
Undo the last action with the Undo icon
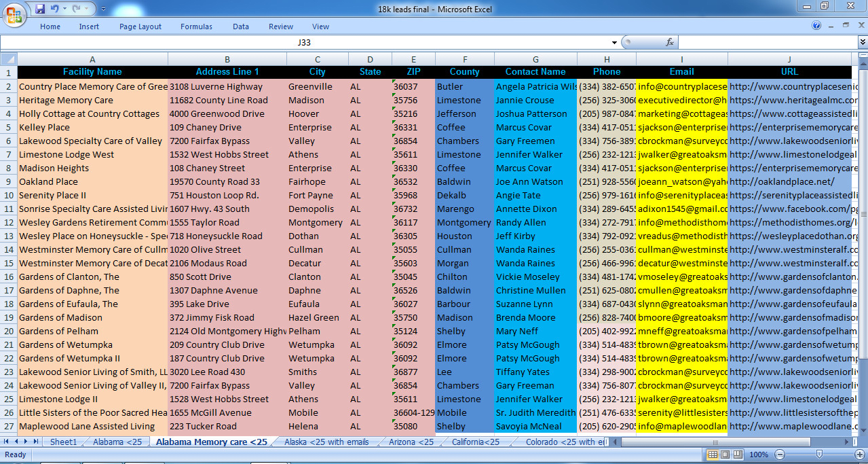56,8
